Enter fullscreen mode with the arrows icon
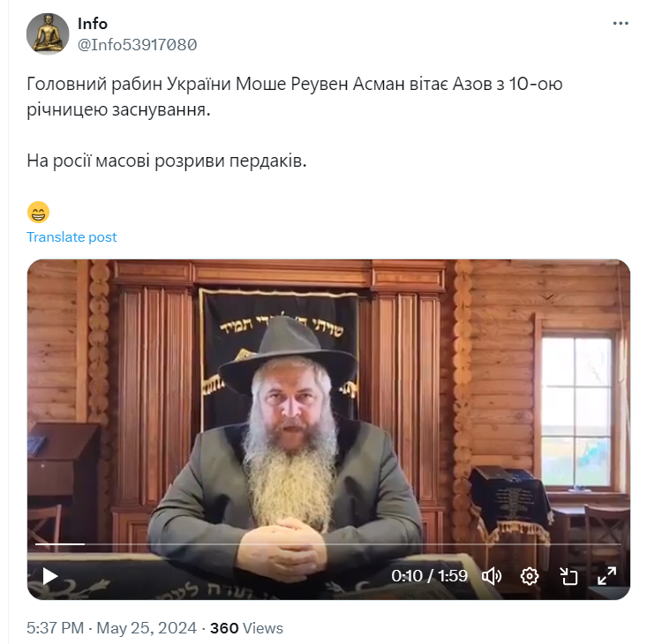 click(x=607, y=576)
